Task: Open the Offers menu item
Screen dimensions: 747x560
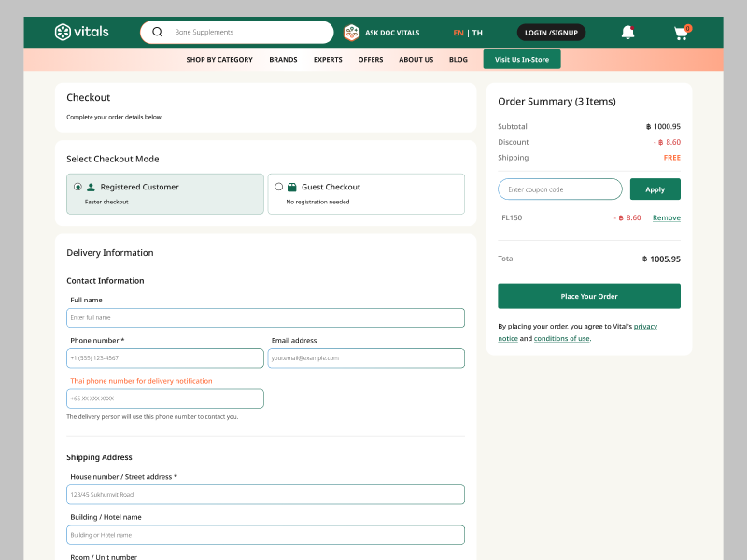Action: (371, 60)
